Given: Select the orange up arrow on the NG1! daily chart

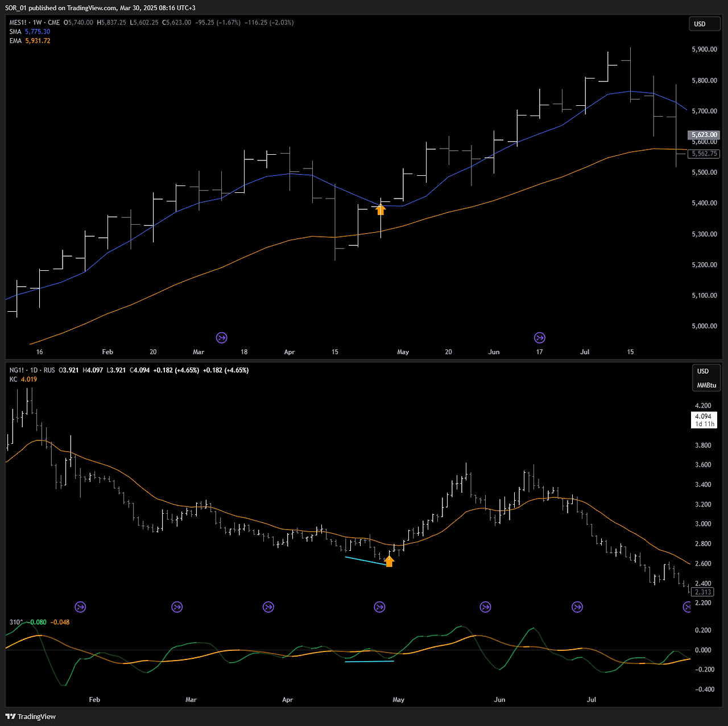Looking at the screenshot, I should click(x=390, y=561).
